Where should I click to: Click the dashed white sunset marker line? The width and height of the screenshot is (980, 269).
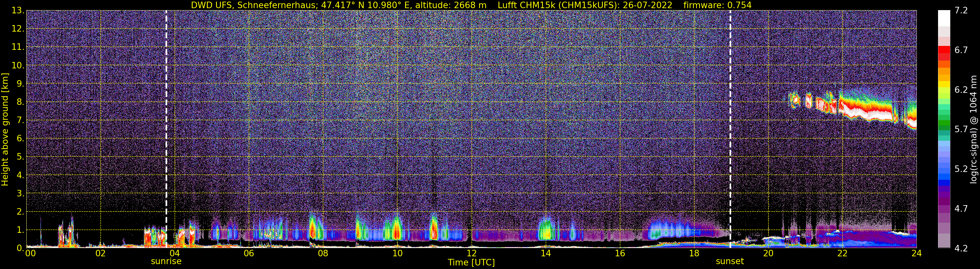tap(730, 129)
